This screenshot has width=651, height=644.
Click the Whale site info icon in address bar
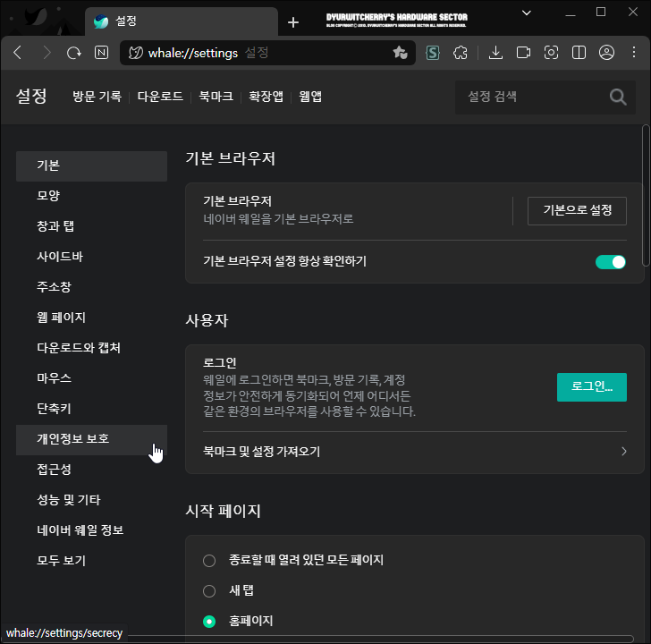click(x=135, y=53)
